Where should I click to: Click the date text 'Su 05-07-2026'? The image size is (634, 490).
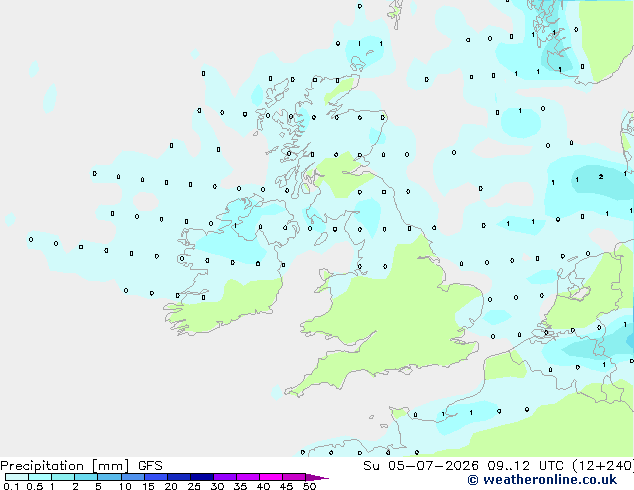421,466
